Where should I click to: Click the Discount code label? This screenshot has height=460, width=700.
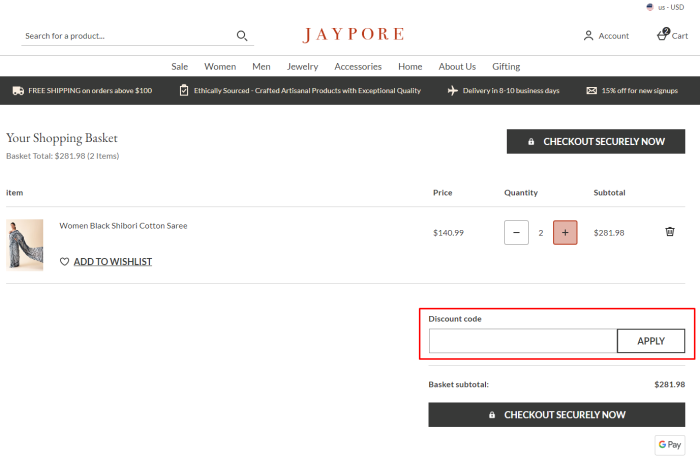[455, 319]
